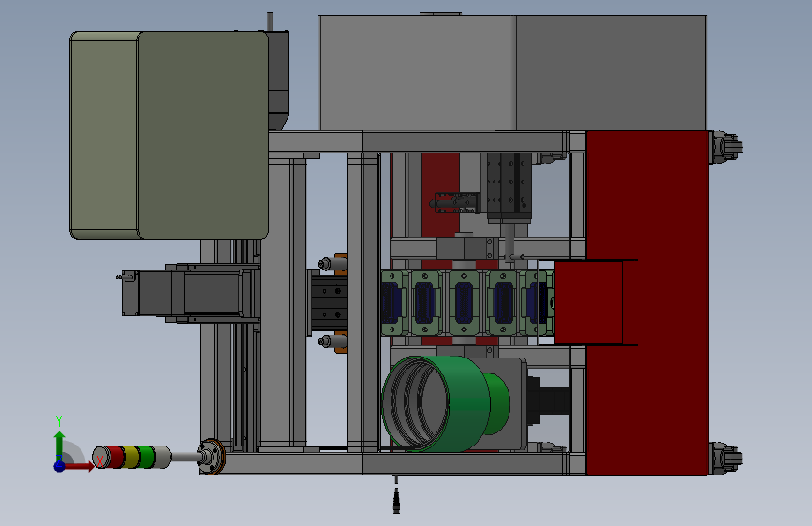Select the lower right caster wheel
The height and width of the screenshot is (526, 812).
(x=726, y=459)
